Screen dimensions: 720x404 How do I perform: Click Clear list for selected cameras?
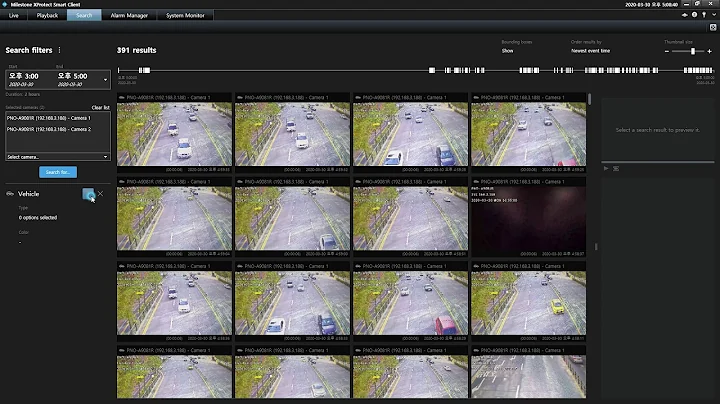101,107
